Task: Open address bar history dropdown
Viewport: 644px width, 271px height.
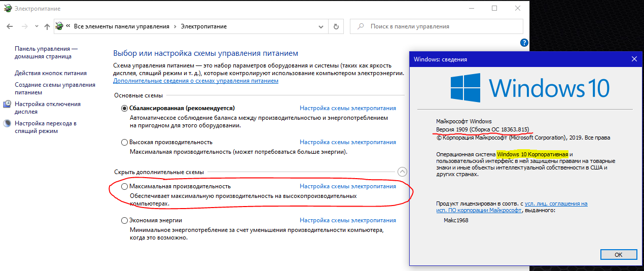Action: coord(321,26)
